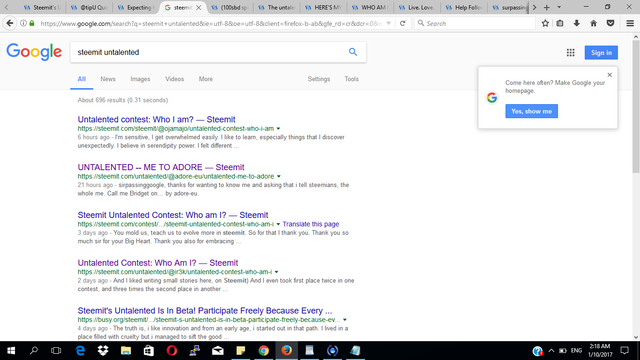Open the Firefox downloads arrow icon
This screenshot has height=360, width=640.
coord(577,23)
